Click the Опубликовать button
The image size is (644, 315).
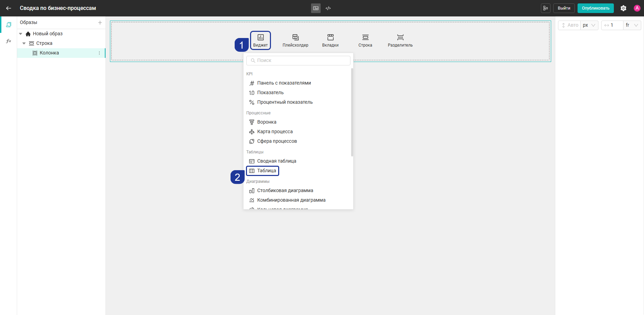coord(595,8)
